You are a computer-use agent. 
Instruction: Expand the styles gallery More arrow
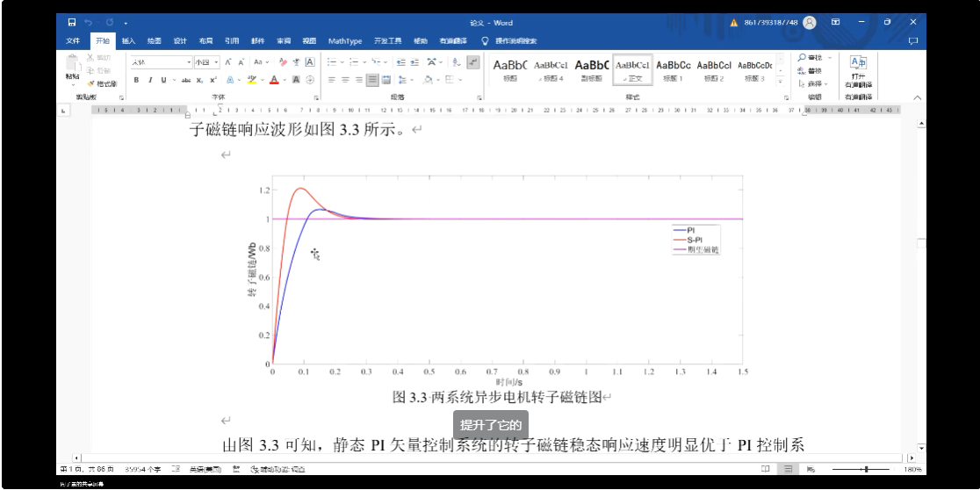click(x=780, y=82)
